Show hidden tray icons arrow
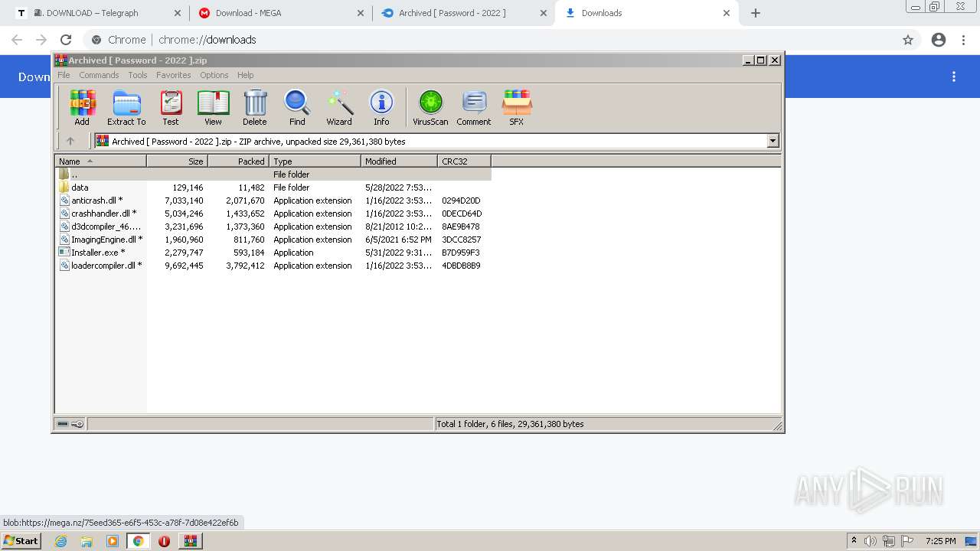The image size is (980, 551). click(x=854, y=540)
